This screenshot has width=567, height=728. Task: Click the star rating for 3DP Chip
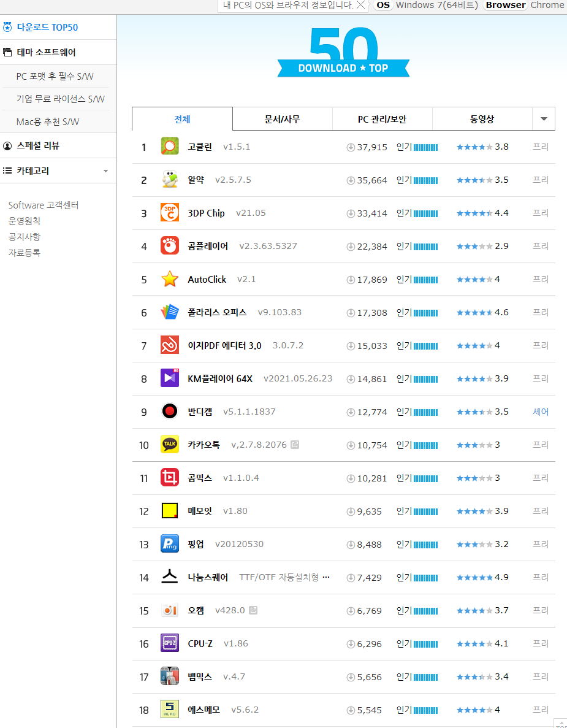474,213
